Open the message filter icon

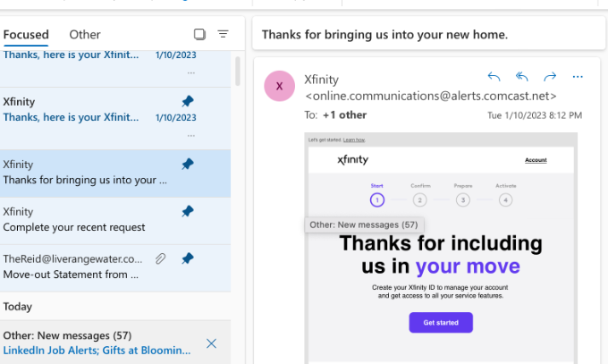click(x=223, y=34)
